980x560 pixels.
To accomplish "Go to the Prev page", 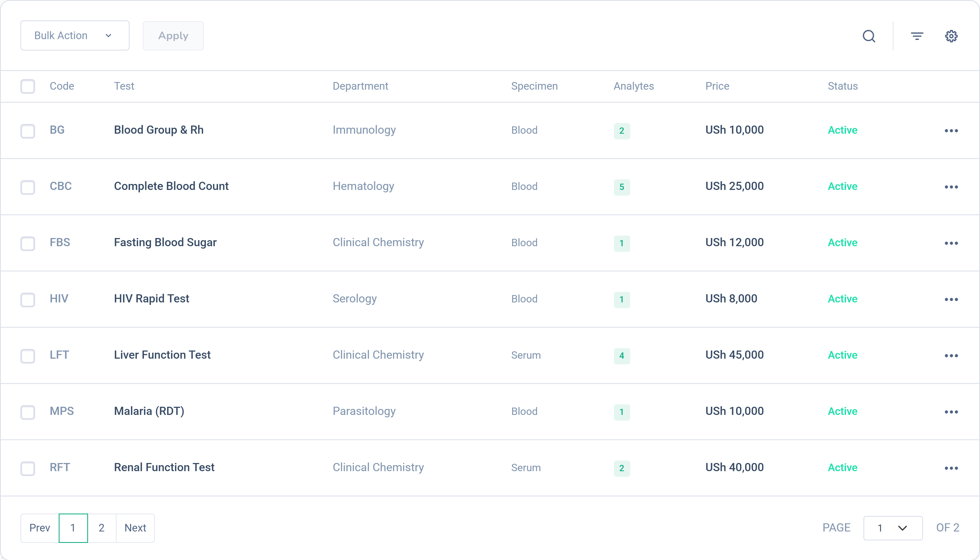I will coord(40,528).
